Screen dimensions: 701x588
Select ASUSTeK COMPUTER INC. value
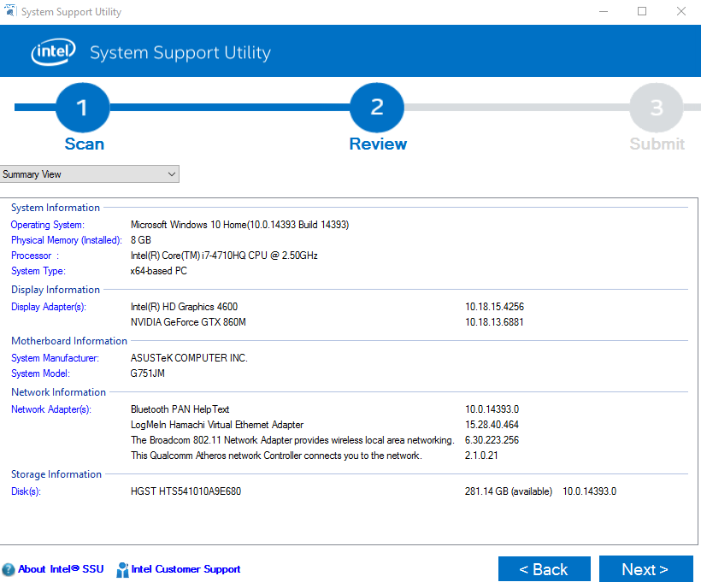pos(189,358)
